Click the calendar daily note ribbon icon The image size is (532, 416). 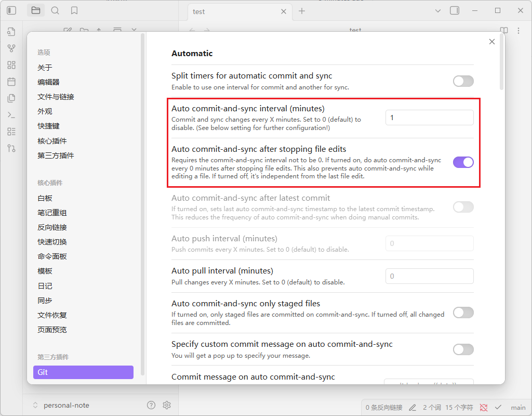click(11, 82)
